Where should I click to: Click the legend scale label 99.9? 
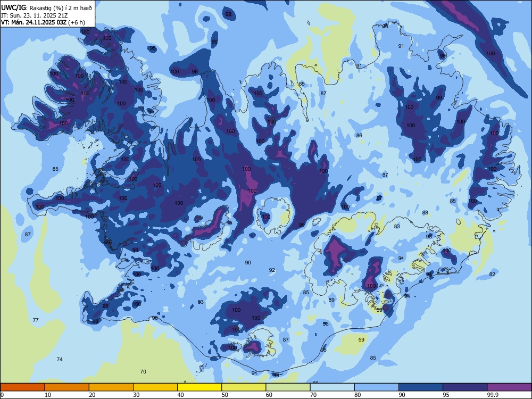tap(493, 395)
